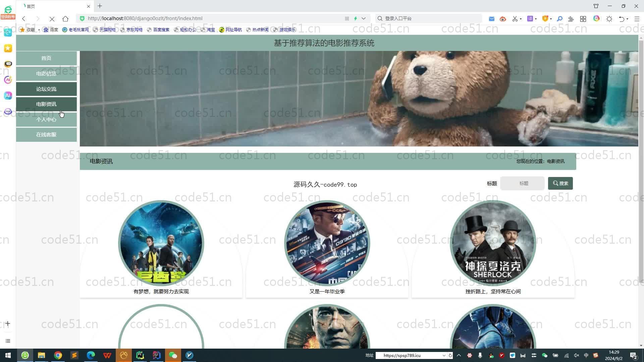Click the scissors screenshot tool icon
Viewport: 644px width, 362px height.
point(515,19)
